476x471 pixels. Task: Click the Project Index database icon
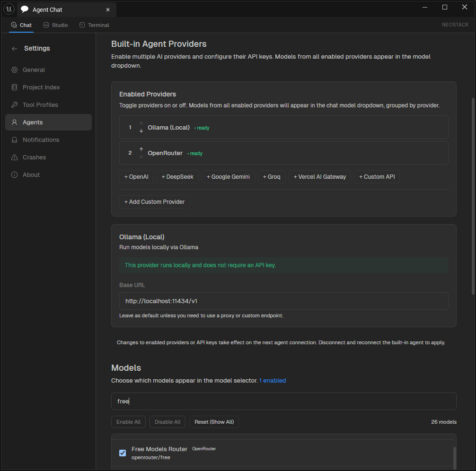(14, 87)
